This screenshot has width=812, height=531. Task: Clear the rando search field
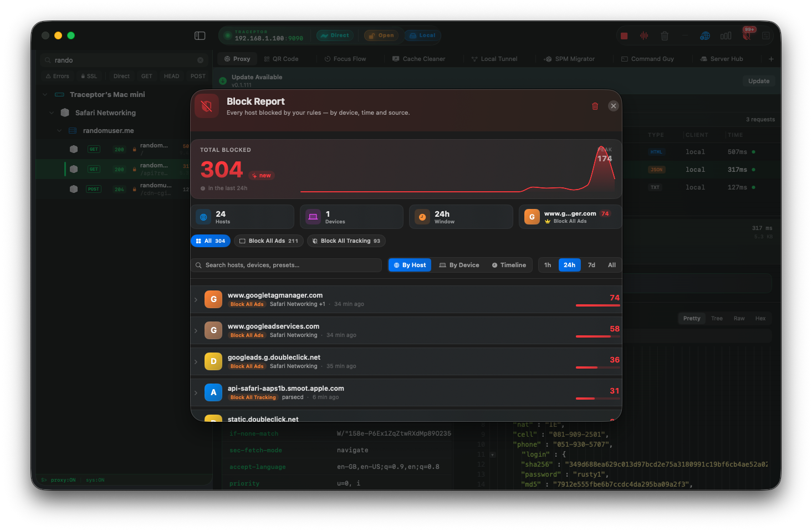(200, 60)
